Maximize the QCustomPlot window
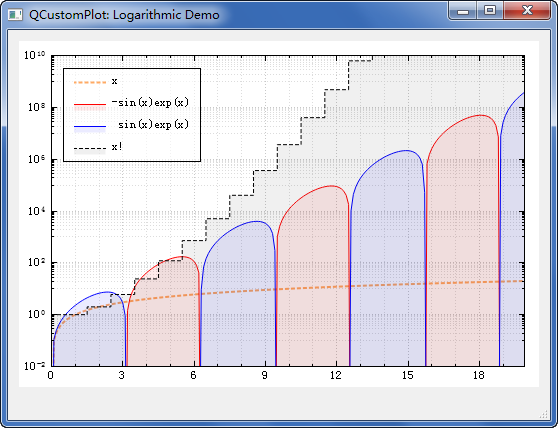 coord(490,11)
